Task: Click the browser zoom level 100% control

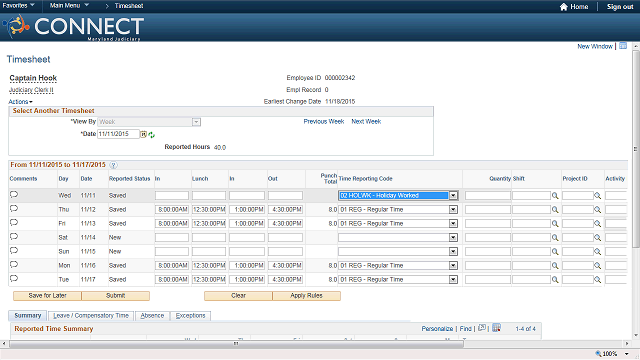Action: click(612, 354)
